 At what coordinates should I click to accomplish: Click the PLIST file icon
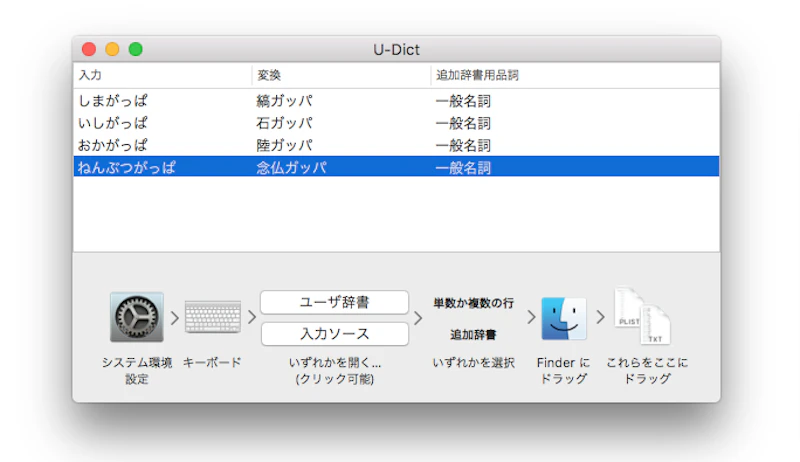click(x=629, y=307)
